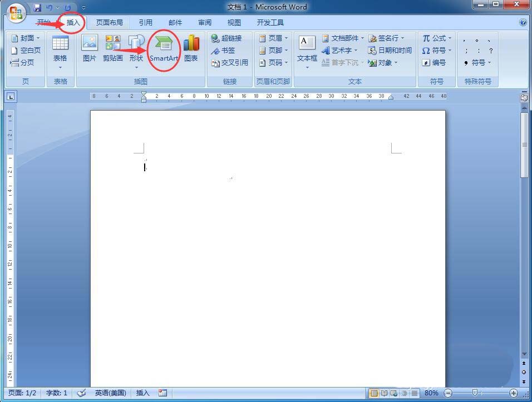Screen dimensions: 532x402
Task: Open the 文本框 text box gallery
Action: 307,52
